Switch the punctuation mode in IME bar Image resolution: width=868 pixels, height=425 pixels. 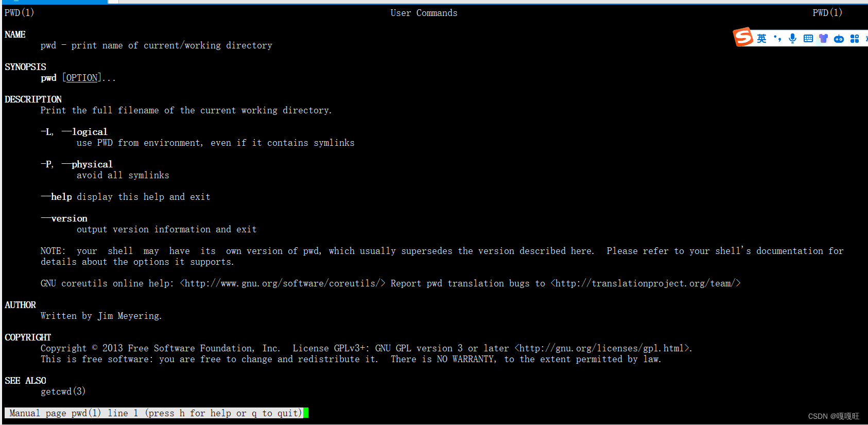click(777, 39)
